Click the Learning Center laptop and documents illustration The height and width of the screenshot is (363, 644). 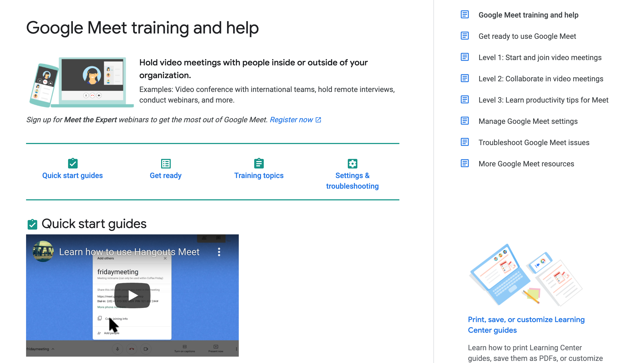click(x=526, y=275)
